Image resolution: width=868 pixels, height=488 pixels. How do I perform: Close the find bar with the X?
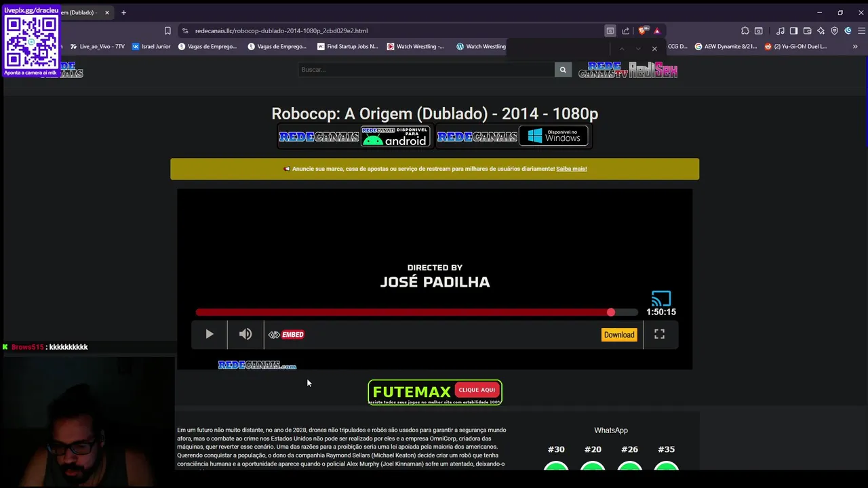coord(654,49)
